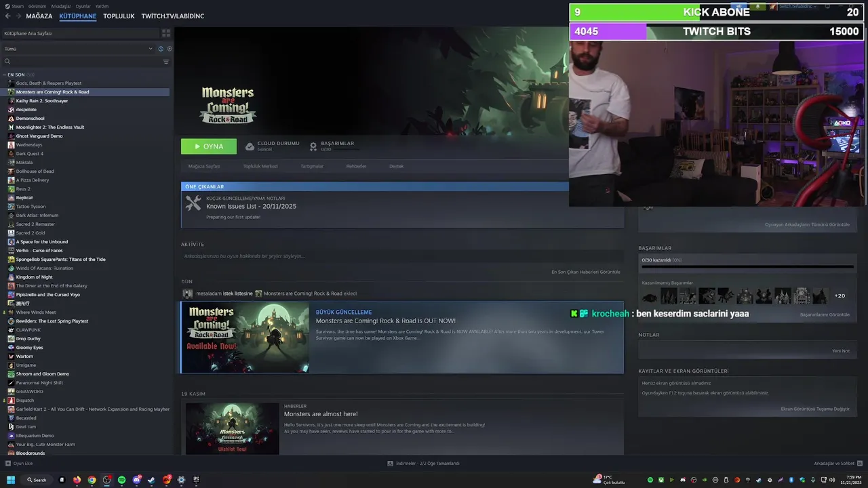Click Oyun Ekle at bottom left
Viewport: 868px width, 488px height.
[19, 464]
